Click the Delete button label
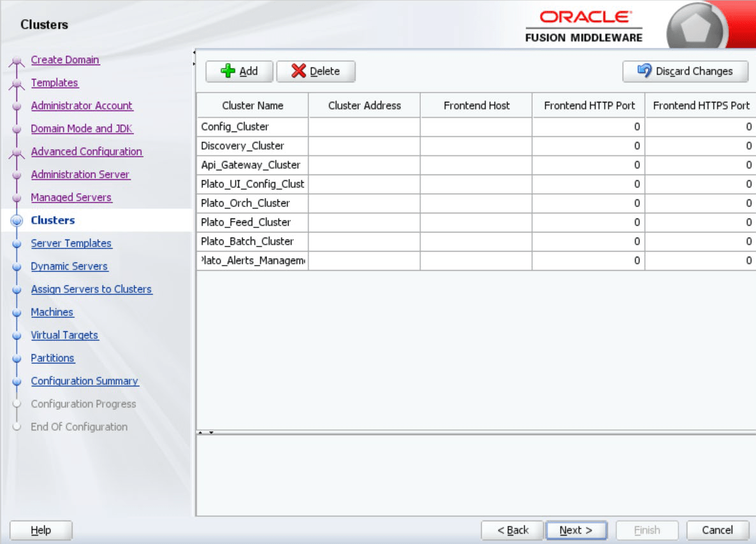756x544 pixels. pos(324,71)
